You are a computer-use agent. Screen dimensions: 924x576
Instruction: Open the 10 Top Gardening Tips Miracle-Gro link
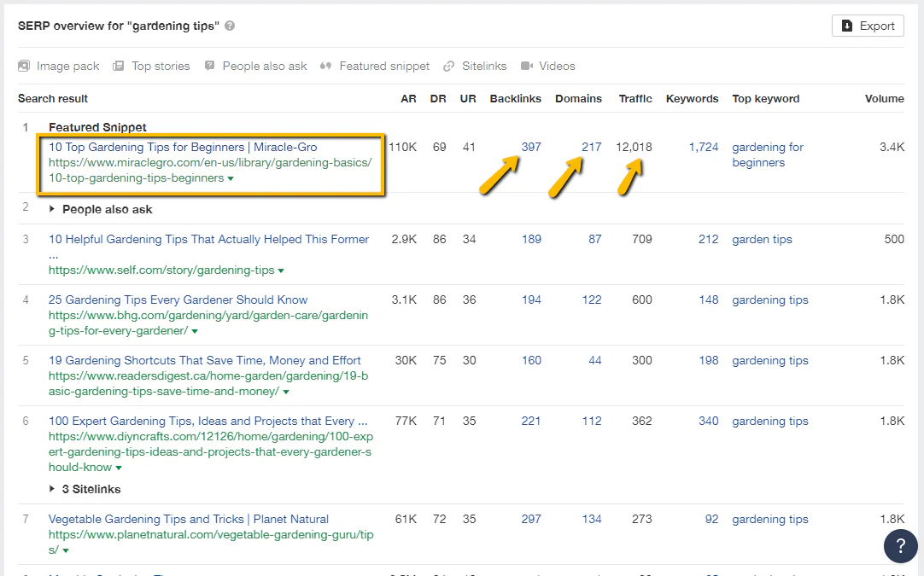click(x=183, y=147)
